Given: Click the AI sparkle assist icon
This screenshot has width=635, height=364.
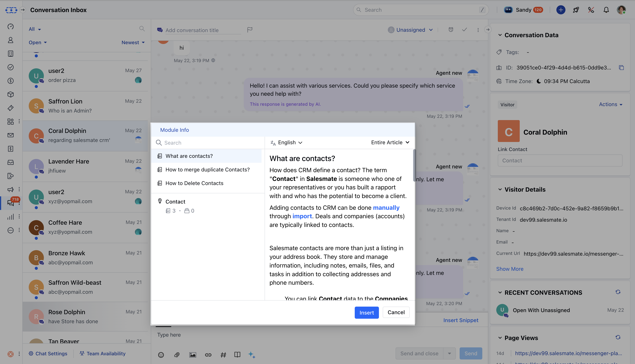Looking at the screenshot, I should [x=252, y=355].
